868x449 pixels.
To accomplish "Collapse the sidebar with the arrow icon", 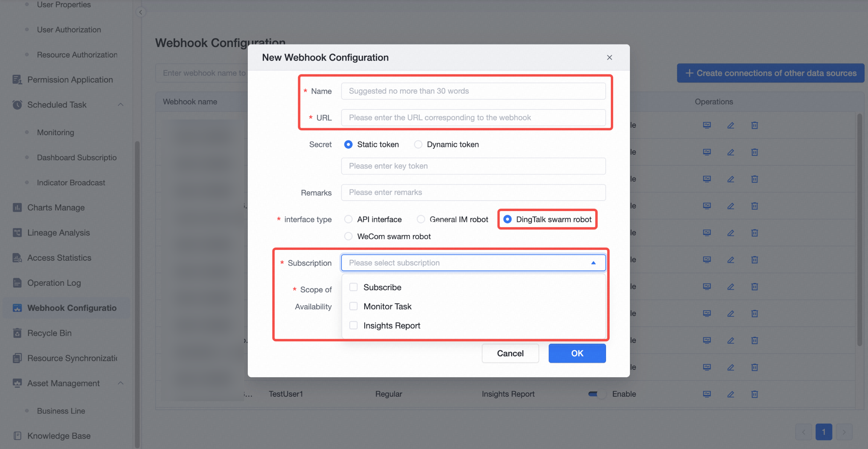I will (141, 12).
